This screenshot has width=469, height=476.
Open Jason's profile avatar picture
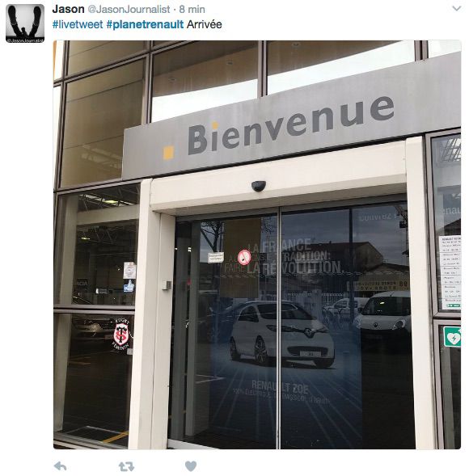point(25,23)
